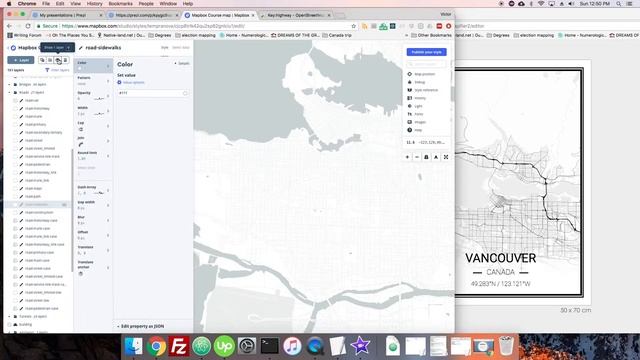Image resolution: width=640 pixels, height=360 pixels.
Task: Click the add Layer button
Action: point(21,60)
